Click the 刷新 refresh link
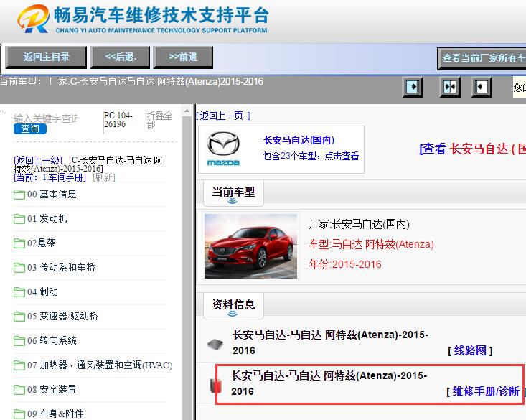 click(x=104, y=177)
